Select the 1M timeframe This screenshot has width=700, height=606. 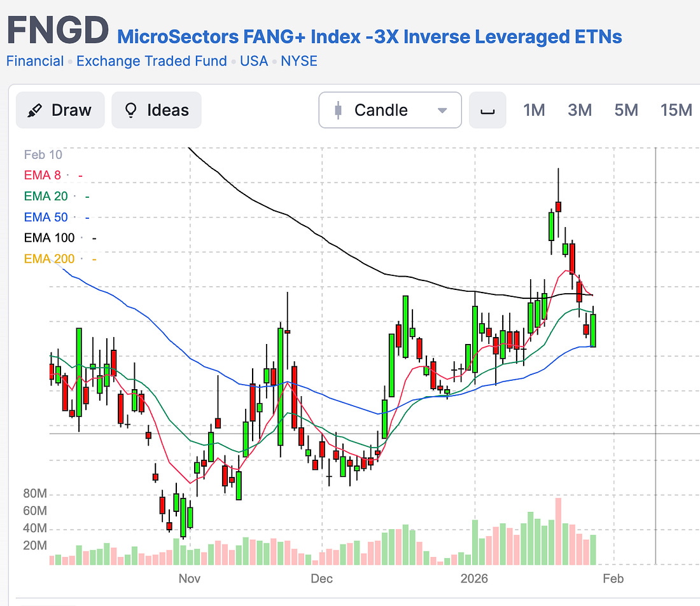pyautogui.click(x=534, y=110)
